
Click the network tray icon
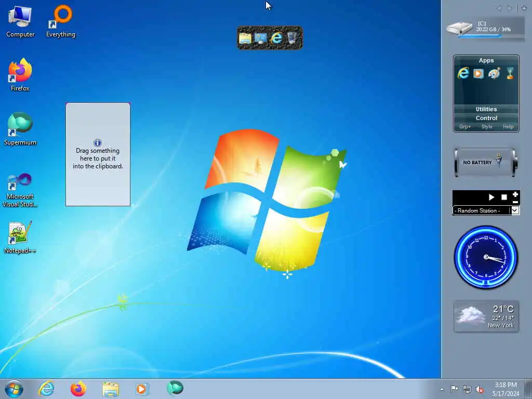tap(467, 389)
